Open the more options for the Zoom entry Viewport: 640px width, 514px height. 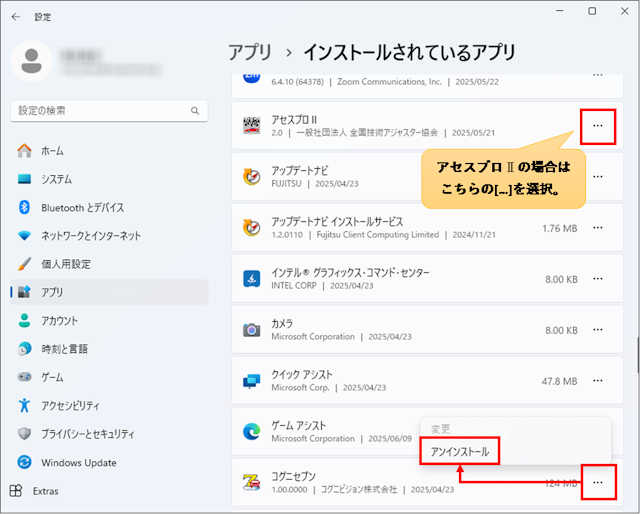pyautogui.click(x=598, y=76)
